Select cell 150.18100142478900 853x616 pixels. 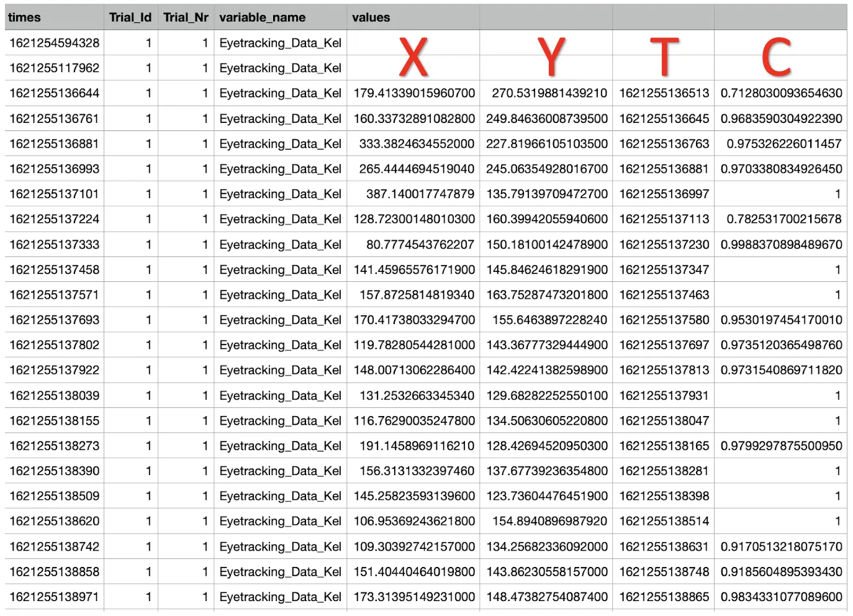(546, 244)
